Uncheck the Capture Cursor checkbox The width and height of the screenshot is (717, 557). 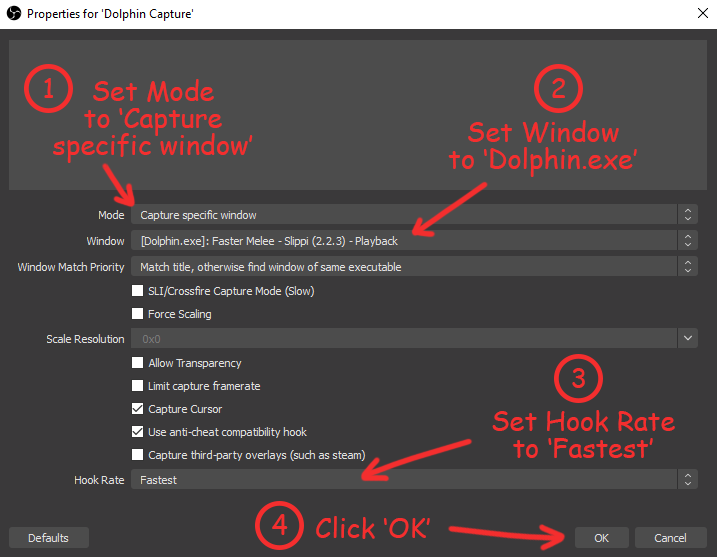(x=137, y=408)
